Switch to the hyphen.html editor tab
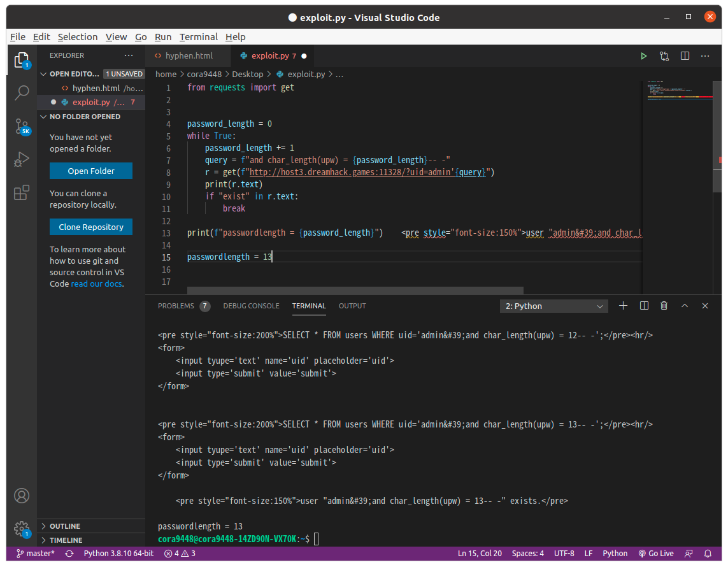The width and height of the screenshot is (728, 567). (188, 55)
